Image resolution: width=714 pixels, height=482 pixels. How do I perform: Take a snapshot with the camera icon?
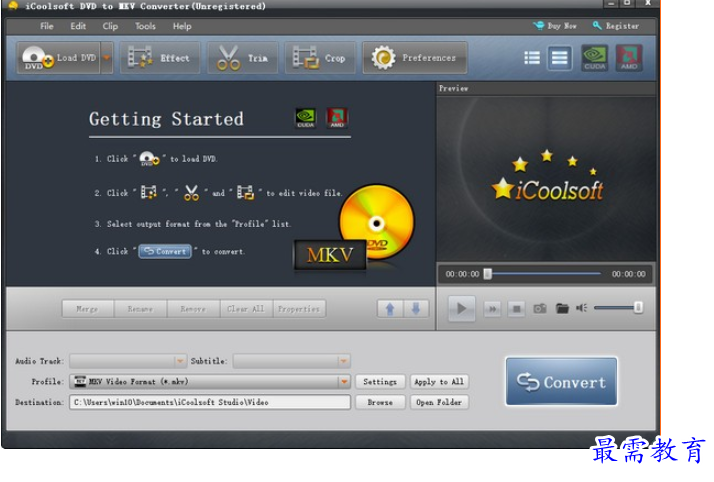click(x=540, y=309)
